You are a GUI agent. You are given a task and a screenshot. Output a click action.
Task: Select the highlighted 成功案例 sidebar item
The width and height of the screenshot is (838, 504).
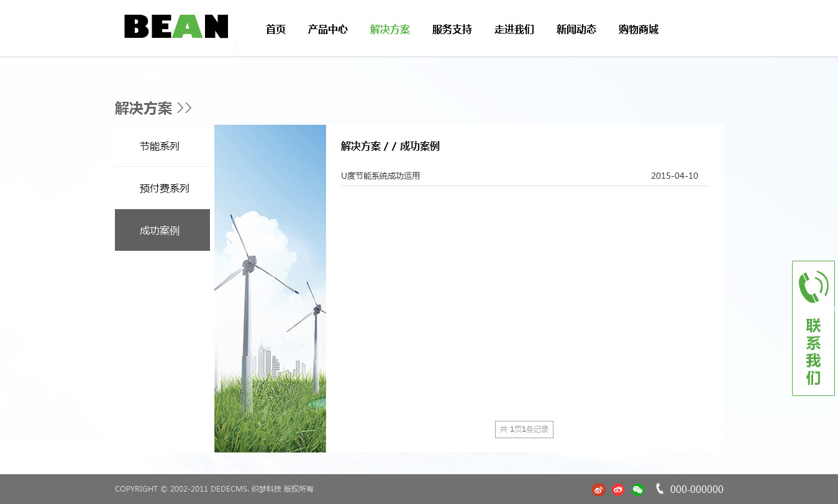(160, 230)
